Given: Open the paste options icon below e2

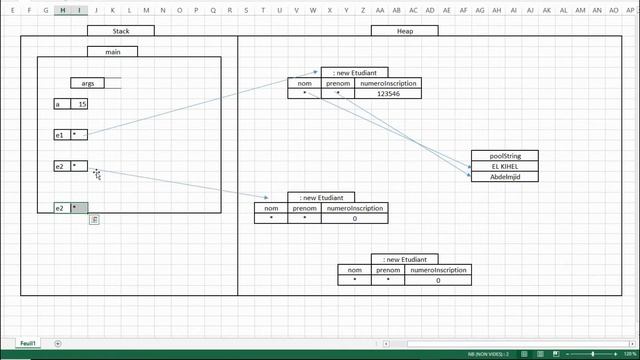Looking at the screenshot, I should point(94,220).
